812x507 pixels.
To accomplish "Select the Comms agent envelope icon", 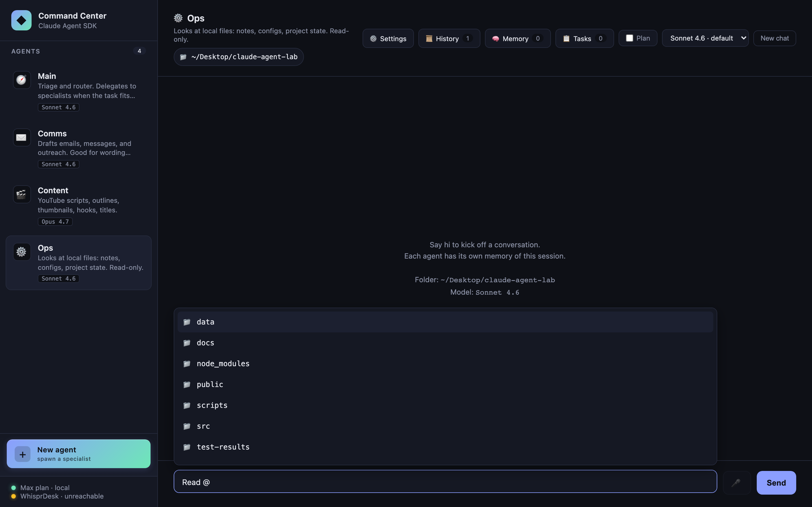I will point(21,137).
